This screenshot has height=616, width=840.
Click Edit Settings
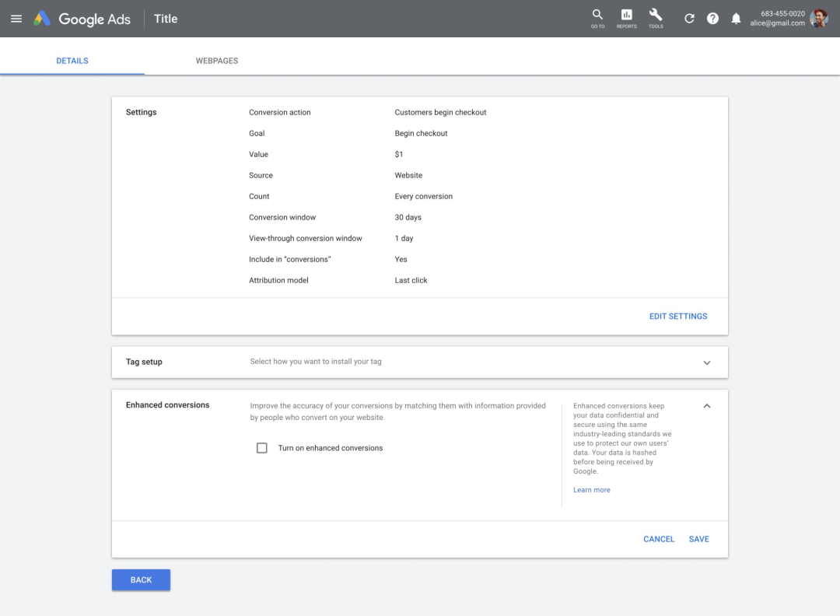pos(678,317)
